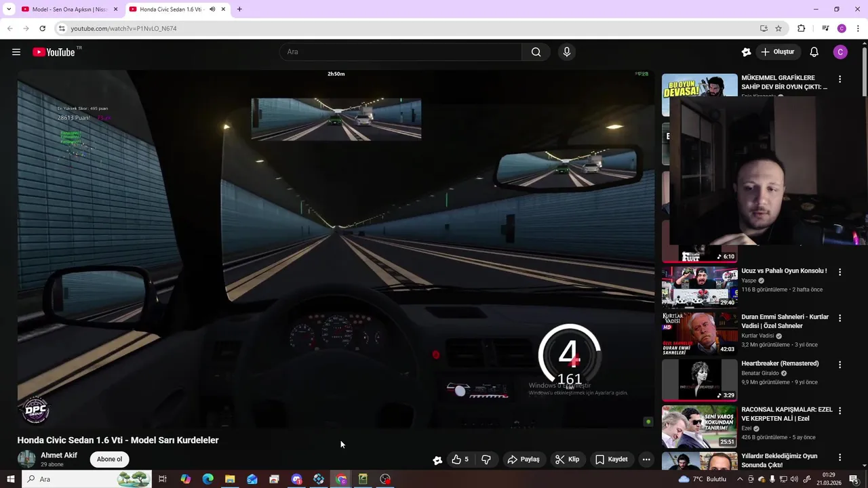Open Ahmet Akif channel avatar
868x488 pixels.
click(26, 459)
